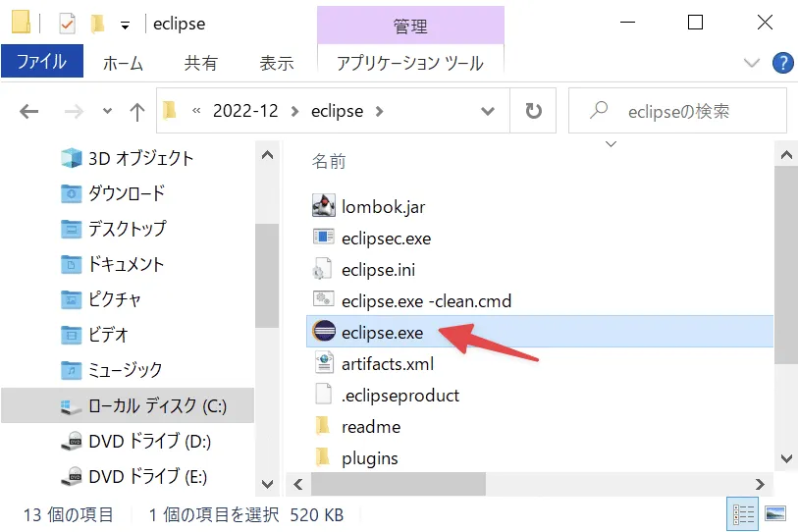Click the readme folder icon
The height and width of the screenshot is (532, 798).
pyautogui.click(x=323, y=426)
